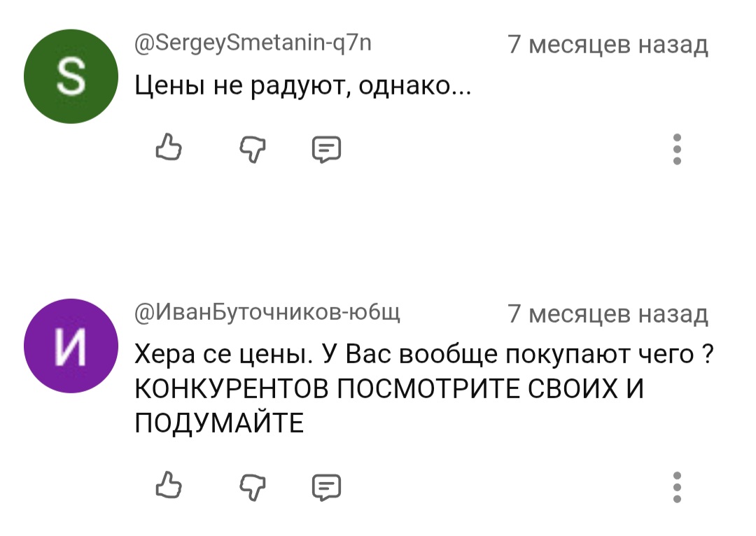This screenshot has width=756, height=536.
Task: Tap the 'КОНКУРЕНТОВ ПОСМОТРИТЕ СВОИХ И' line
Action: pos(389,390)
